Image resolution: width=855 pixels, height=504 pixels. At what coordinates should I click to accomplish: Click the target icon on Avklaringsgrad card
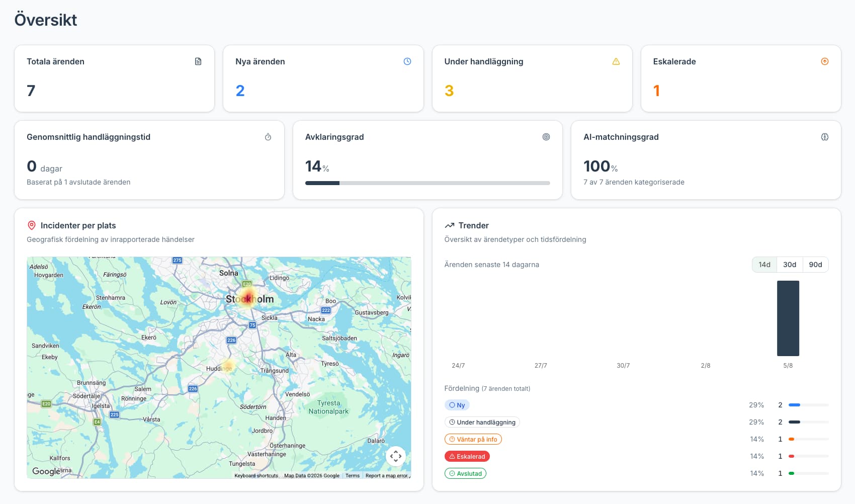tap(546, 137)
